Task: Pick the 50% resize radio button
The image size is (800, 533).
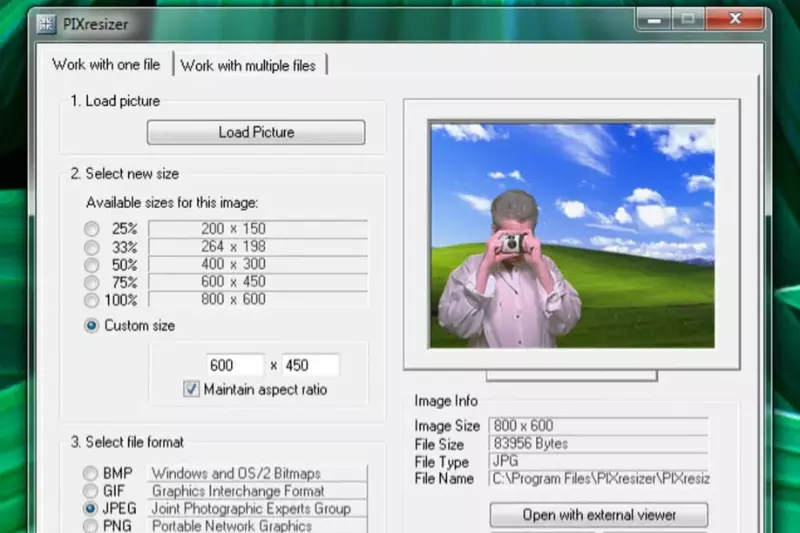Action: coord(92,265)
